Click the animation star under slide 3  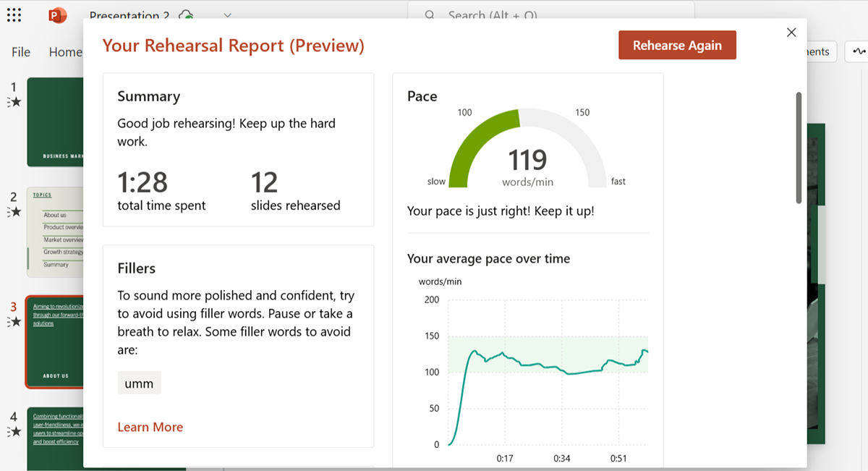tap(14, 322)
